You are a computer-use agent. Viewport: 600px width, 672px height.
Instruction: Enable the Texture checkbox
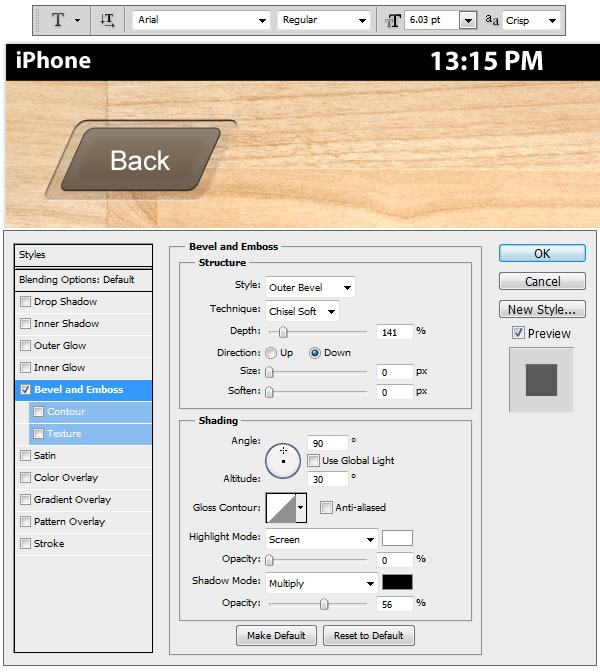click(x=39, y=434)
